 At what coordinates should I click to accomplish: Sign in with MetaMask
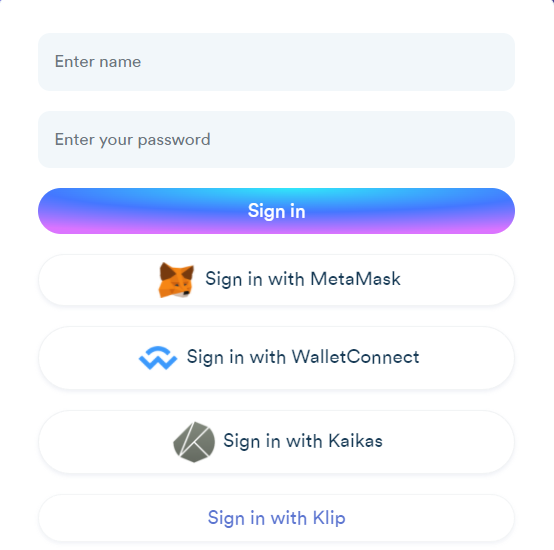coord(276,280)
